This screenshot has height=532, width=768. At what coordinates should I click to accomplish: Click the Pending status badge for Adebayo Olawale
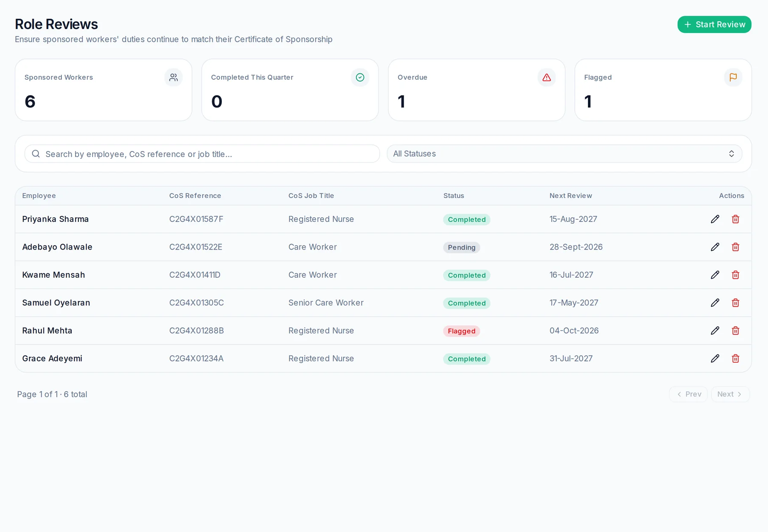click(462, 247)
